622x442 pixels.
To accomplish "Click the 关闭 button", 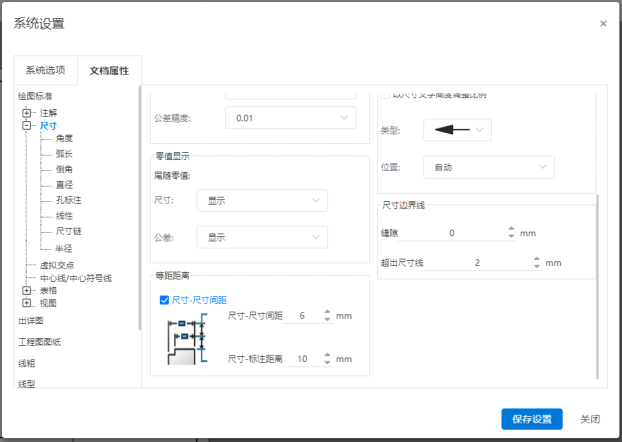I will coord(590,419).
